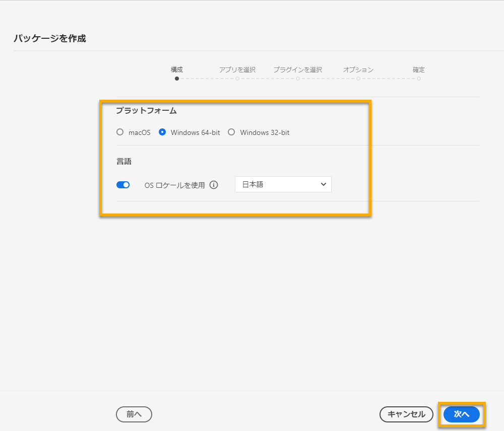
Task: Open the 日本語 language dropdown
Action: (283, 184)
